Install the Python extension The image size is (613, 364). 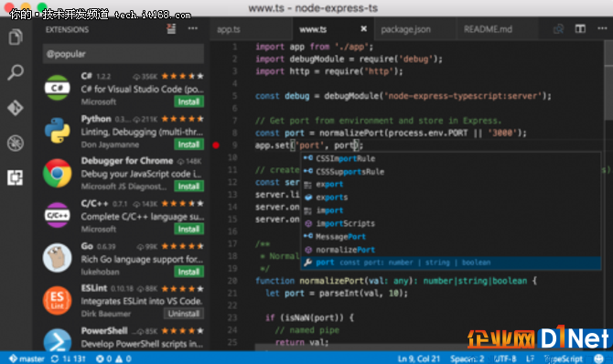tap(188, 145)
